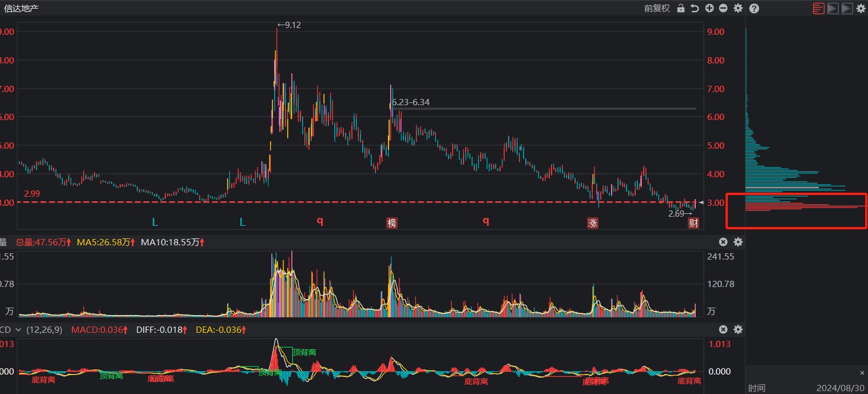Click the first gray play-arrow icon
868x394 pixels.
833,8
